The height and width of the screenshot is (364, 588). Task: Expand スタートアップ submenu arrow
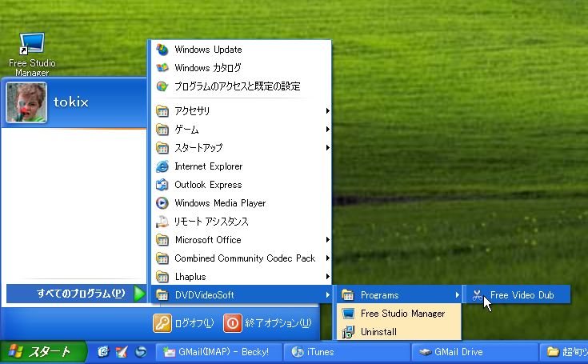coord(327,148)
